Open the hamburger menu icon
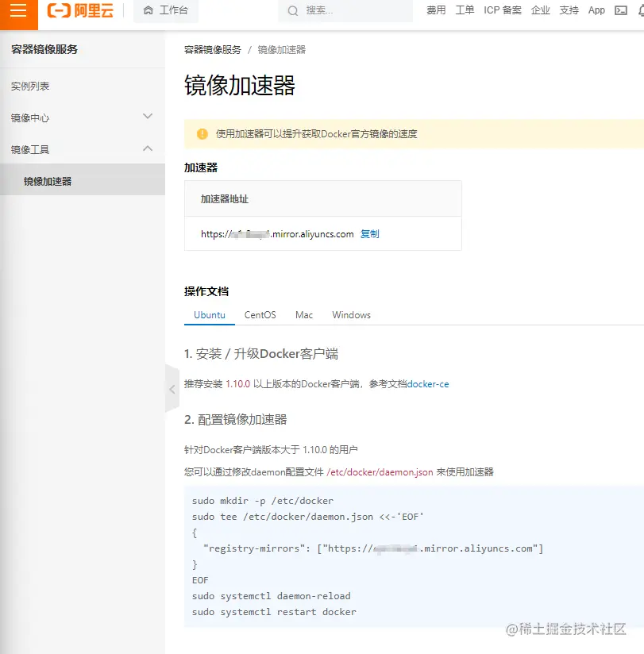 click(x=18, y=11)
